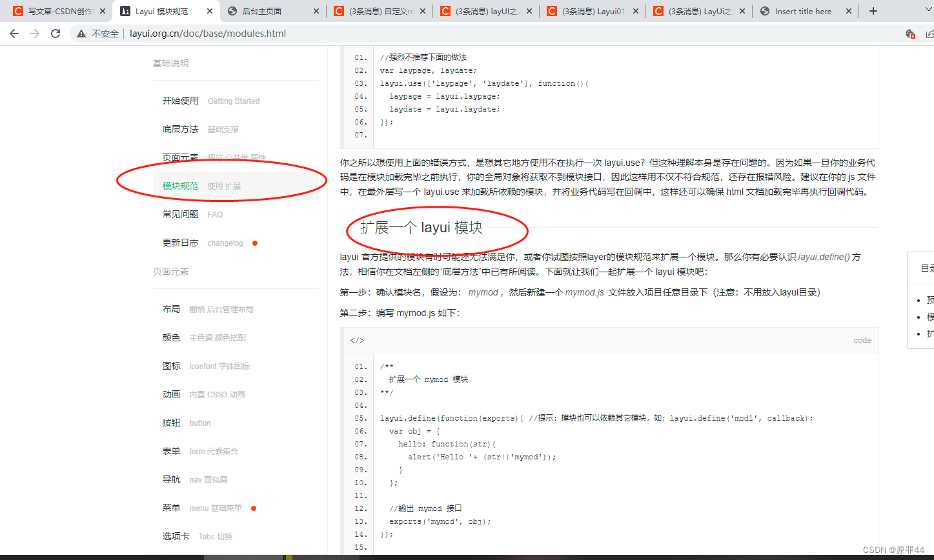Click the browser back arrow
The height and width of the screenshot is (560, 934).
[x=14, y=33]
